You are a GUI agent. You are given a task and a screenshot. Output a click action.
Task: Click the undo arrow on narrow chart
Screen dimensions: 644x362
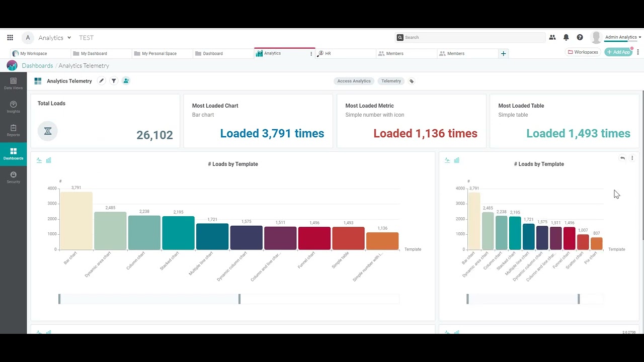(x=622, y=158)
